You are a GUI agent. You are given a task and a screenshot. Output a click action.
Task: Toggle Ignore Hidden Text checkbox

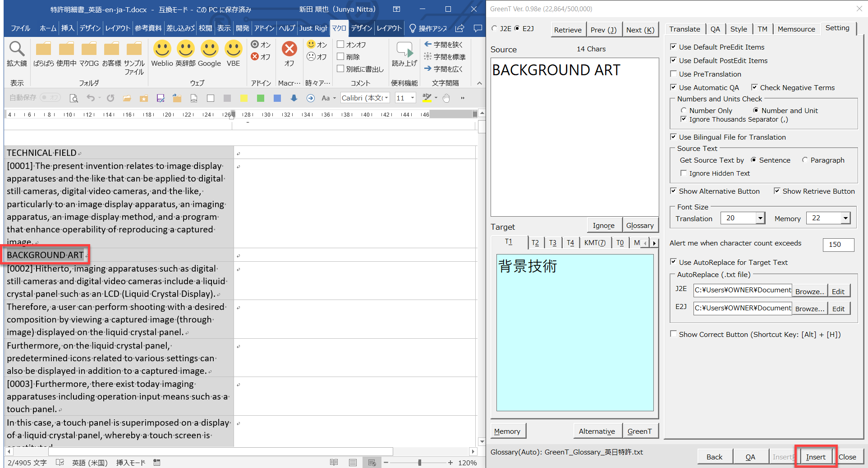click(684, 173)
